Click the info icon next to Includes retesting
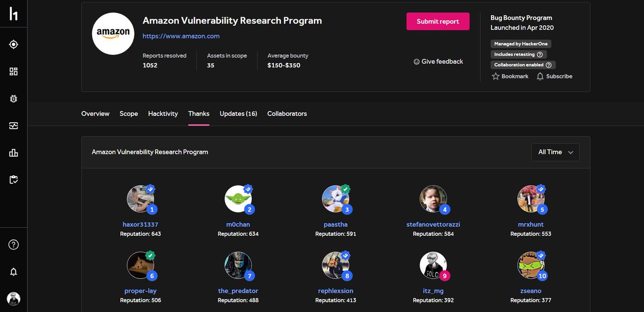 click(540, 54)
